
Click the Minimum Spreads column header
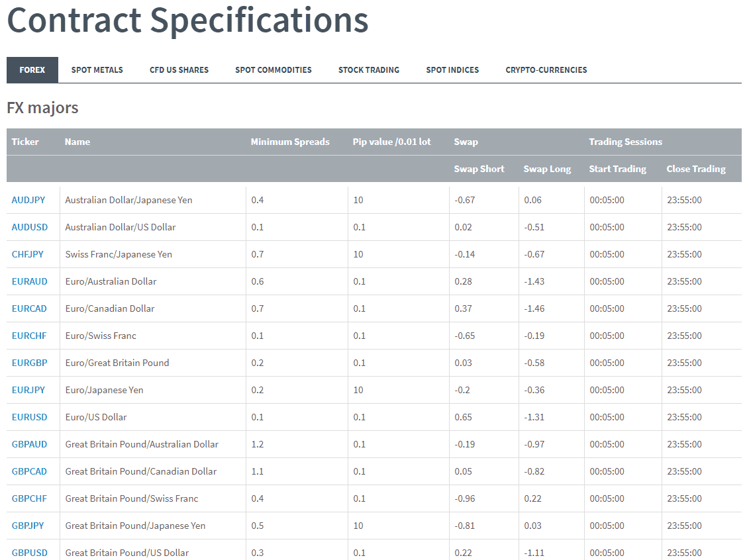pos(290,142)
